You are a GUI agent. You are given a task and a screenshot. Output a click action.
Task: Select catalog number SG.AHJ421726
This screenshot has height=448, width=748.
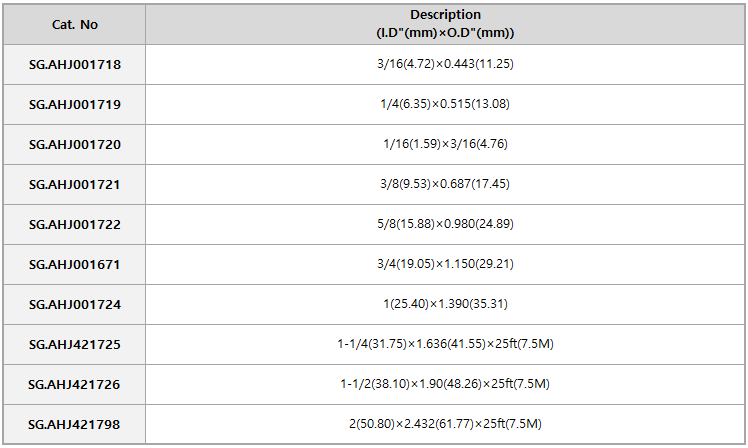point(74,385)
